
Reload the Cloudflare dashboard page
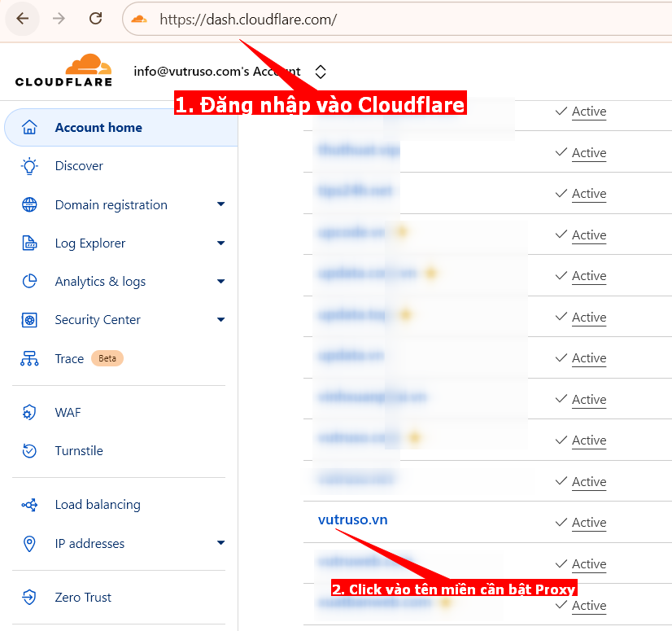point(95,19)
